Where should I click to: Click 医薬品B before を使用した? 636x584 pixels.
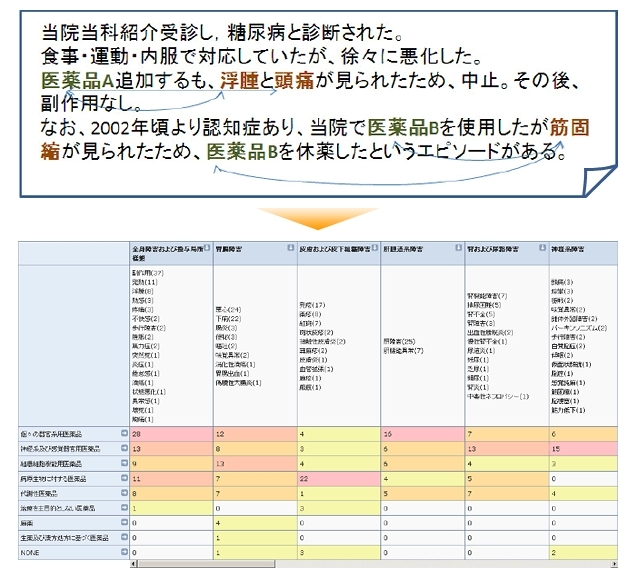click(x=403, y=128)
